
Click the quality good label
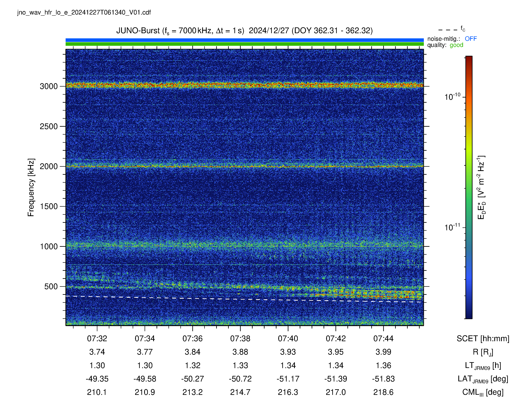click(445, 45)
